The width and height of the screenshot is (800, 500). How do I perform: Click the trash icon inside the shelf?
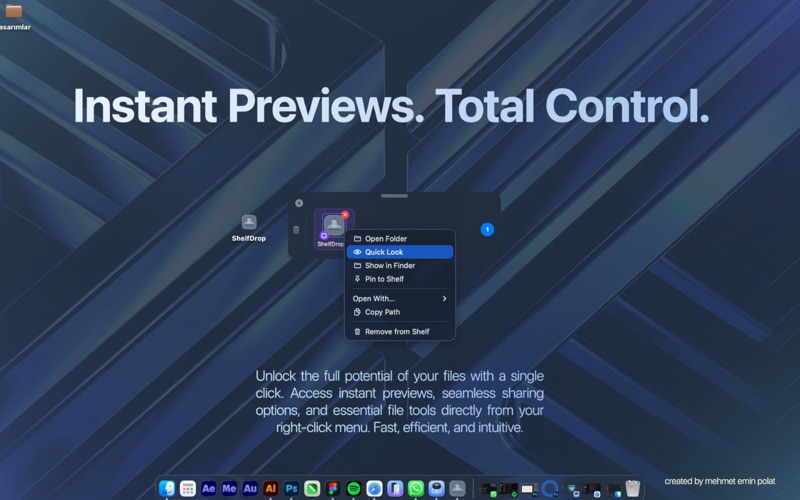coord(296,230)
